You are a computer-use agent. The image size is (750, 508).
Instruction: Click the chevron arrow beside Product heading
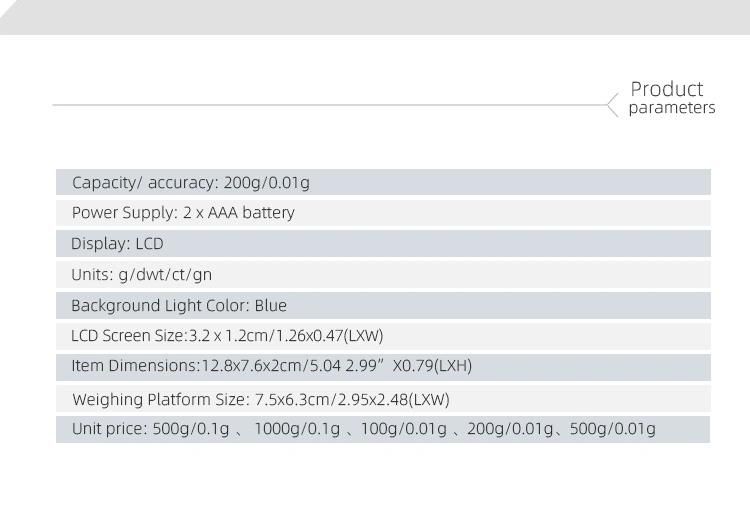pyautogui.click(x=613, y=104)
